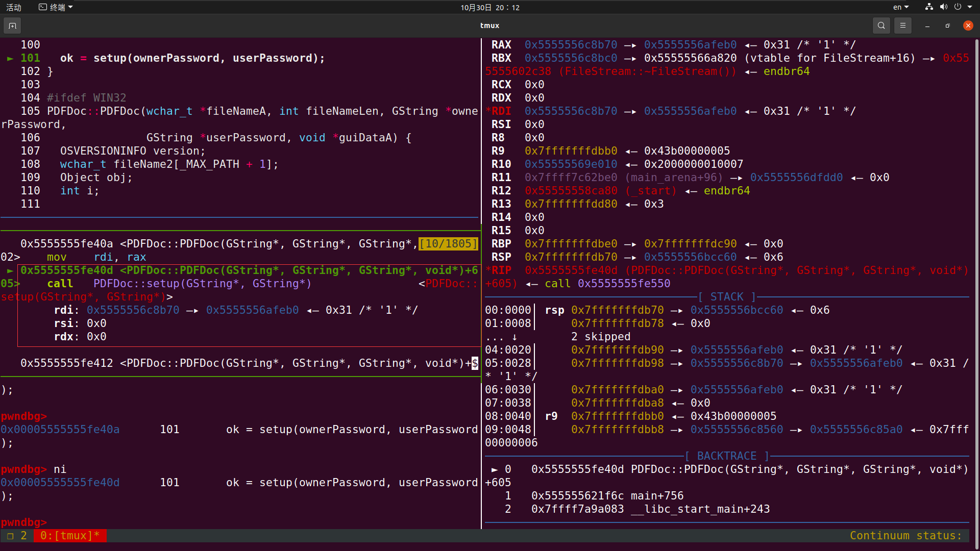Click the RAX register value 0x5555556c8b70

click(x=571, y=45)
